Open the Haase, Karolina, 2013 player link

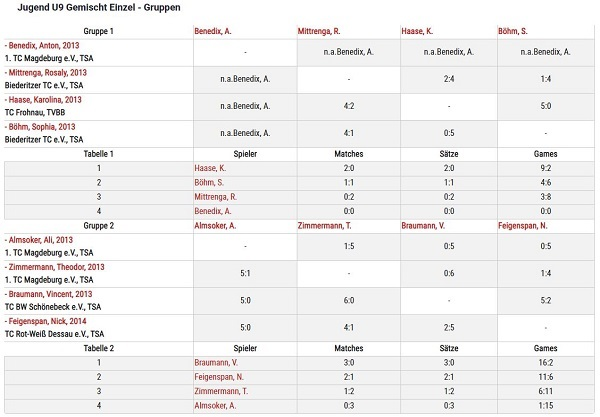click(43, 100)
